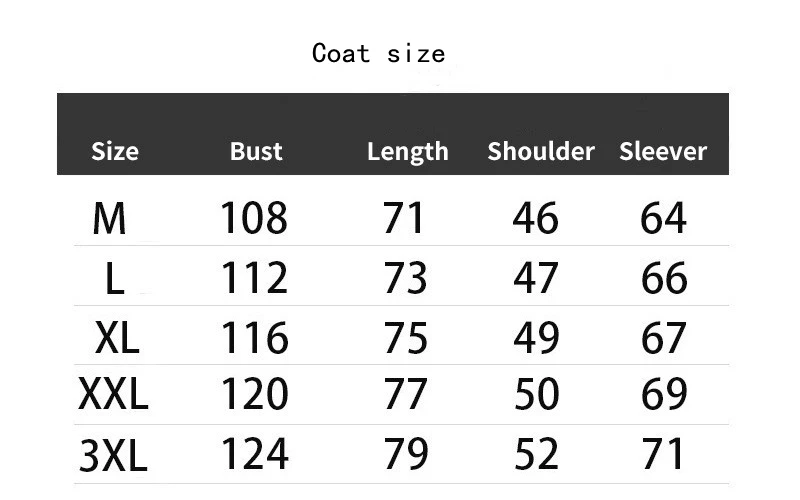
Task: Select the Size column header
Action: 115,152
